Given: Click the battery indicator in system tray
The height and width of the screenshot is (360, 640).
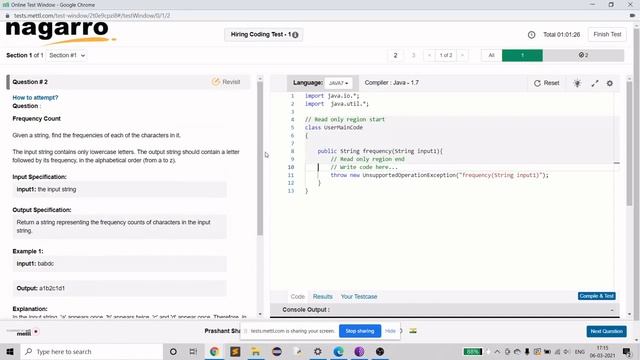Looking at the screenshot, I should pos(473,351).
